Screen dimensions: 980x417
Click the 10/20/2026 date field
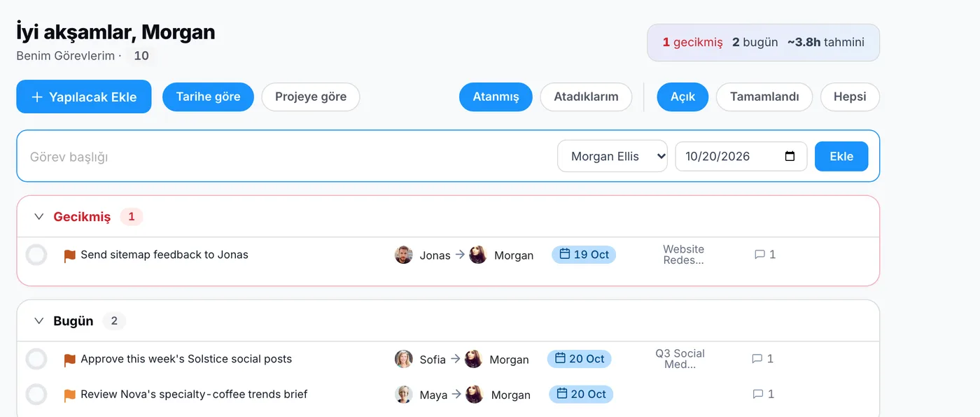tap(741, 157)
